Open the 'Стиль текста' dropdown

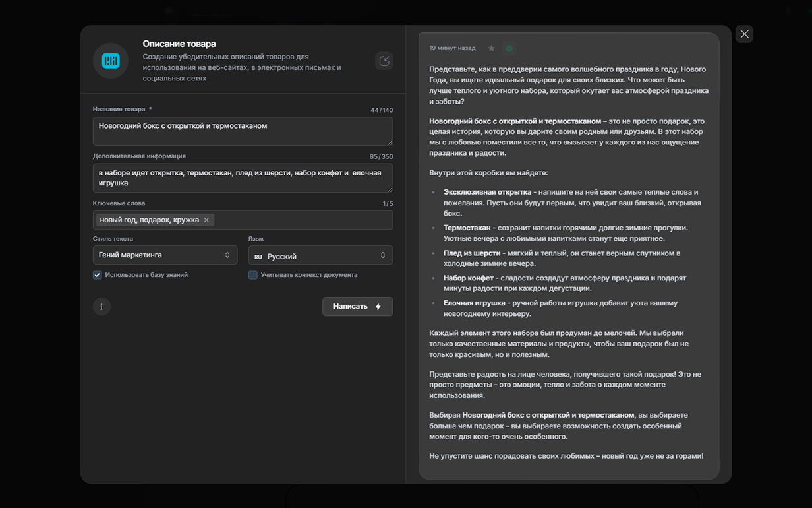click(165, 255)
